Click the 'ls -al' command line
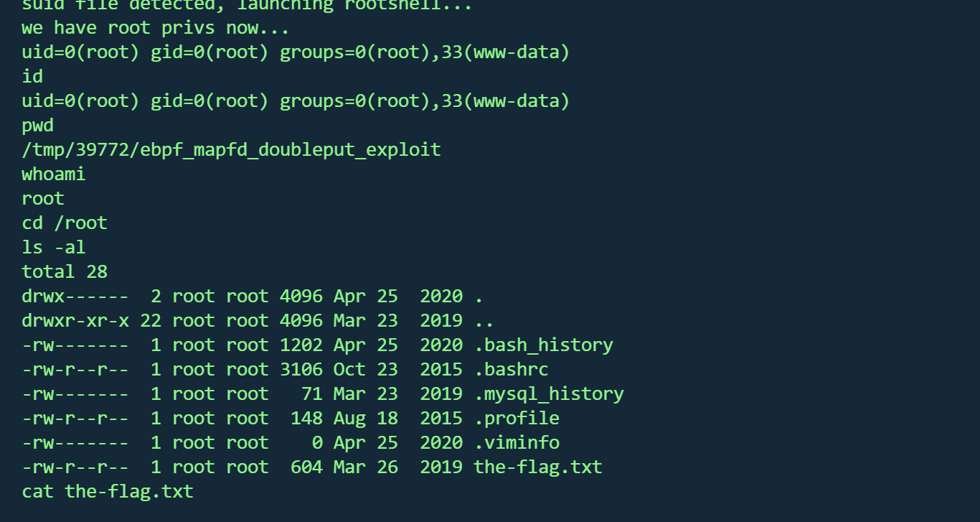980x522 pixels. [54, 248]
